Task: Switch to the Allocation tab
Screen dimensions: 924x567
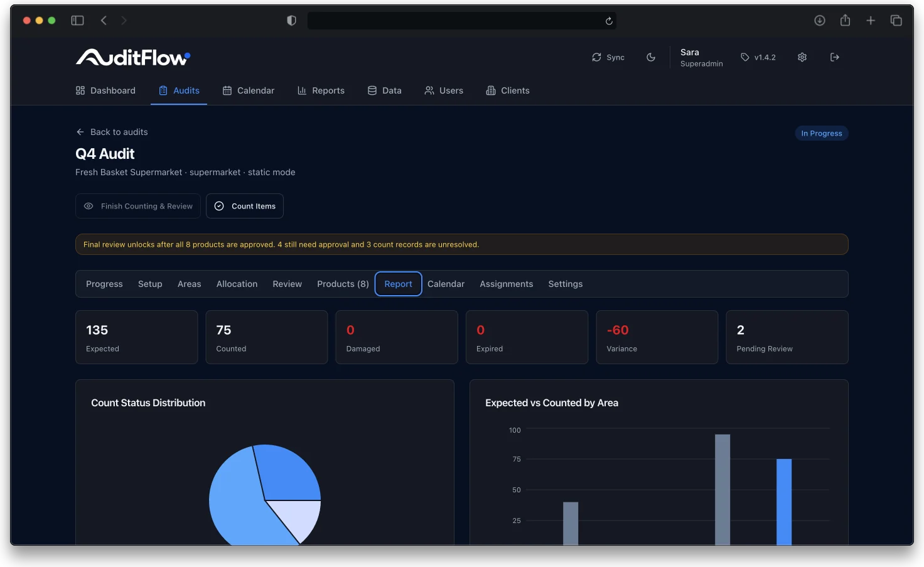Action: coord(237,284)
